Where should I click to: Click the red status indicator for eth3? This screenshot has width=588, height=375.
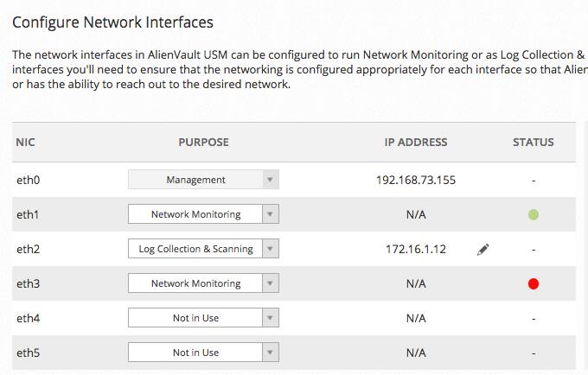(534, 284)
